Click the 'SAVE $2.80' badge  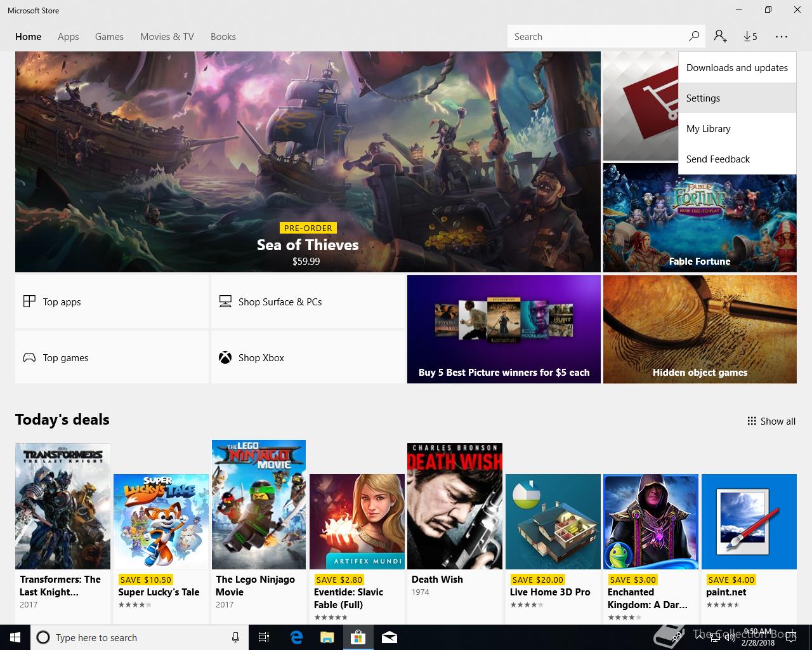[339, 580]
